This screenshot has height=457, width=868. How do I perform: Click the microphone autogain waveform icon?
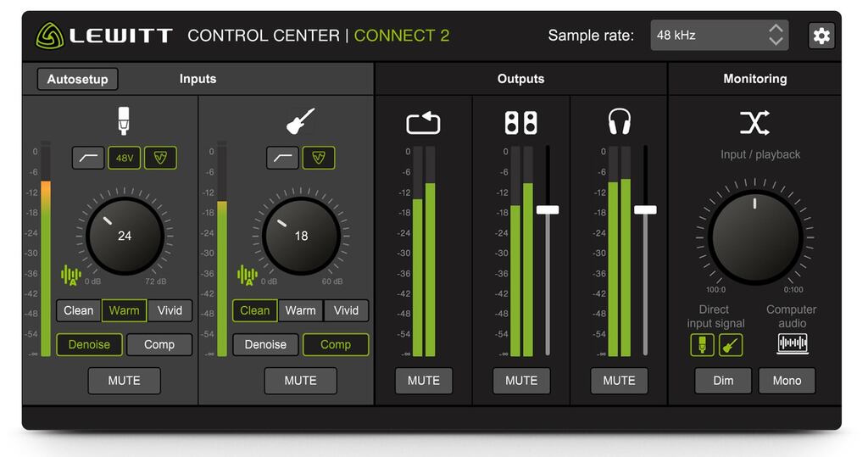(x=71, y=276)
